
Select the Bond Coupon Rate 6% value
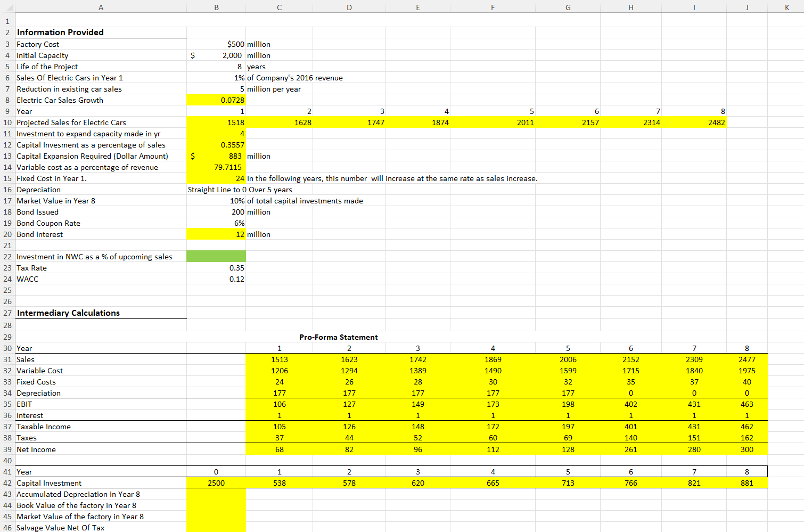216,223
